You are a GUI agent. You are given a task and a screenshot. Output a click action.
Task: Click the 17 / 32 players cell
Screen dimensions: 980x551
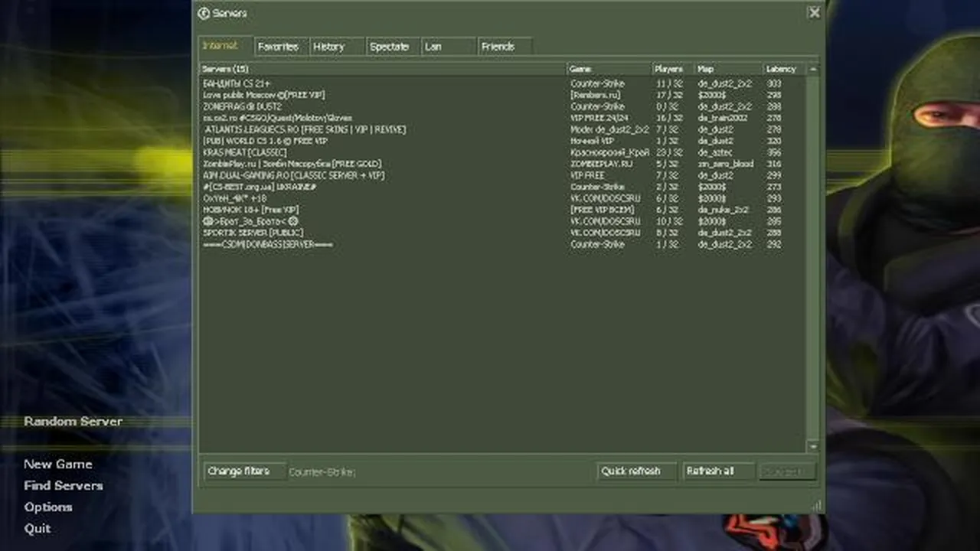[x=669, y=95]
